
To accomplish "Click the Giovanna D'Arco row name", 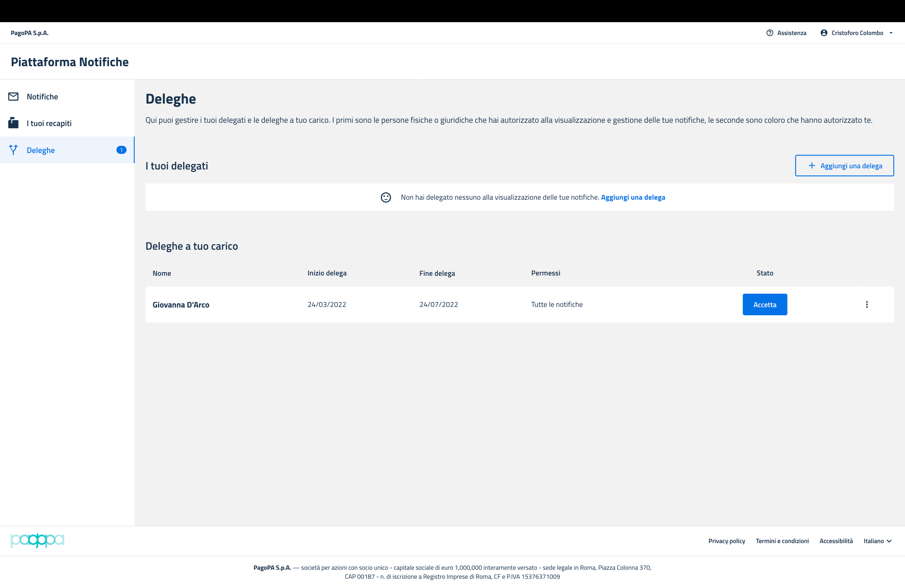I will pyautogui.click(x=181, y=305).
